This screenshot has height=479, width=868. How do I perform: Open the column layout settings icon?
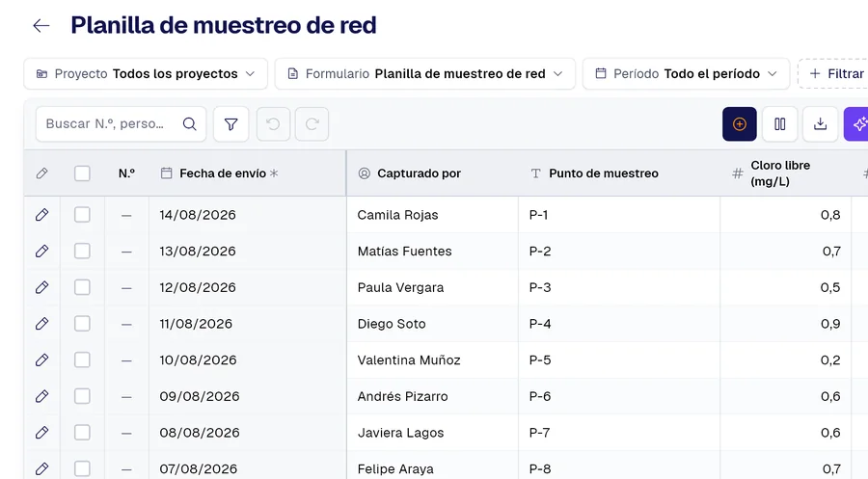(x=780, y=124)
